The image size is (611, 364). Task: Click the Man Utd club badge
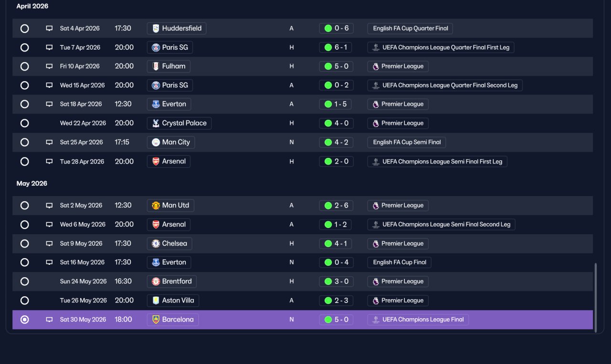coord(156,206)
